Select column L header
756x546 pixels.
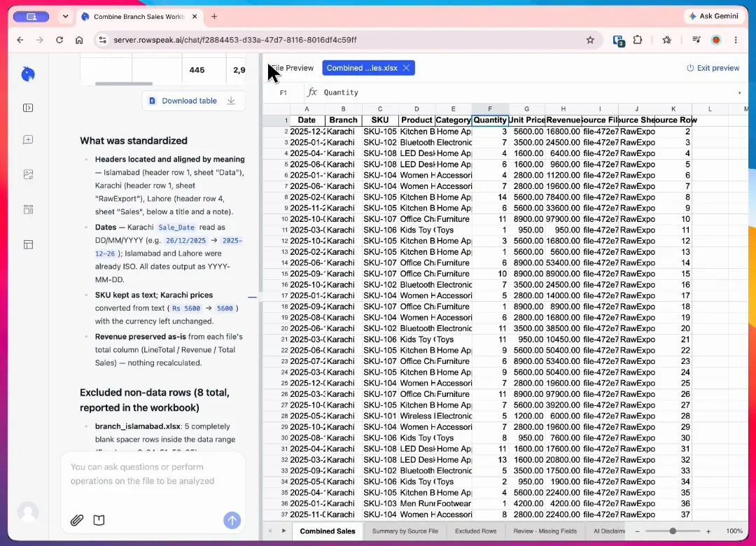(x=710, y=109)
